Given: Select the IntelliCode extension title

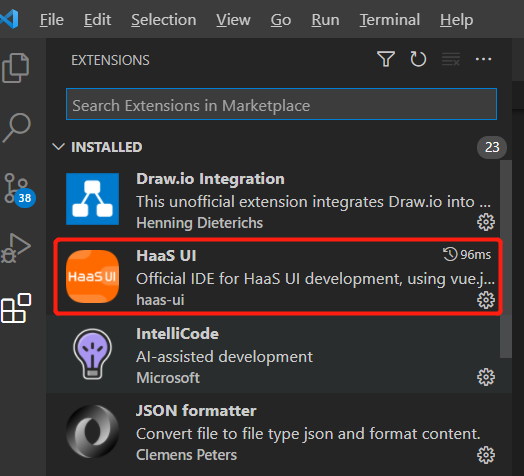Looking at the screenshot, I should pyautogui.click(x=177, y=334).
